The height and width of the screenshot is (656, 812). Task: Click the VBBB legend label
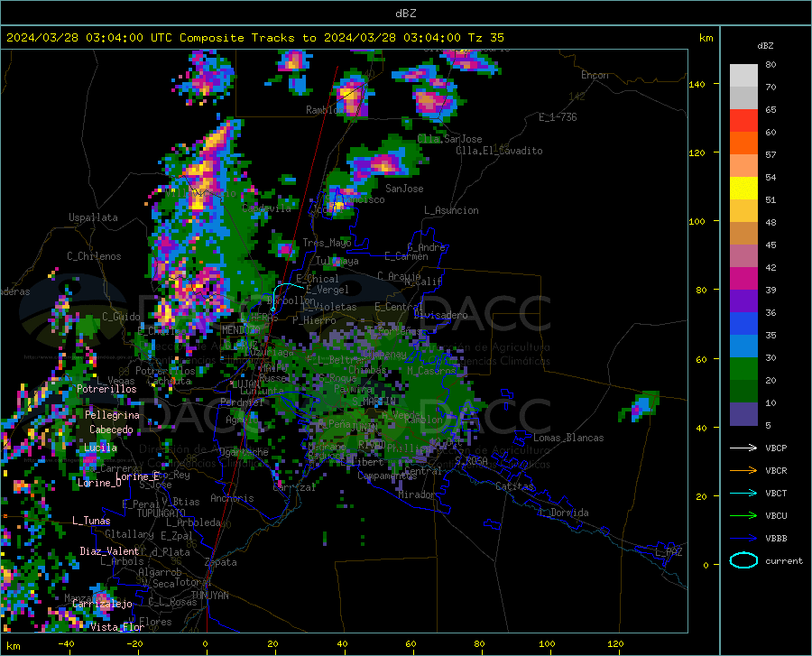(x=776, y=539)
